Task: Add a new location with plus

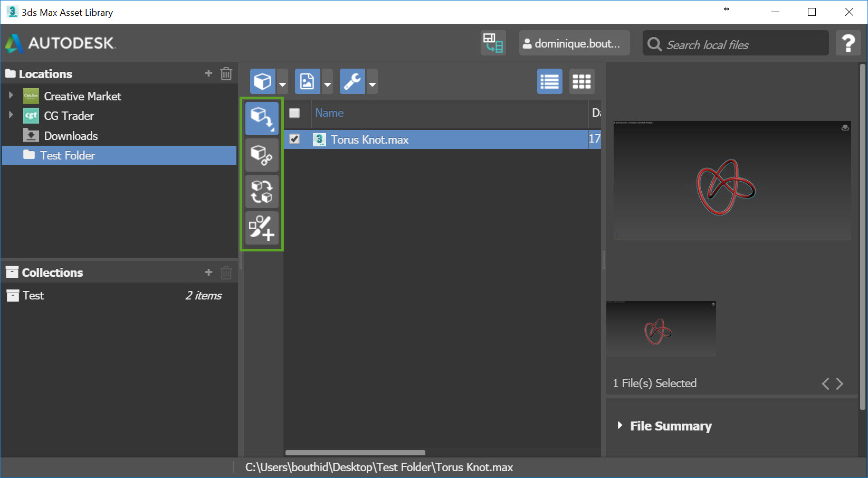Action: [208, 73]
